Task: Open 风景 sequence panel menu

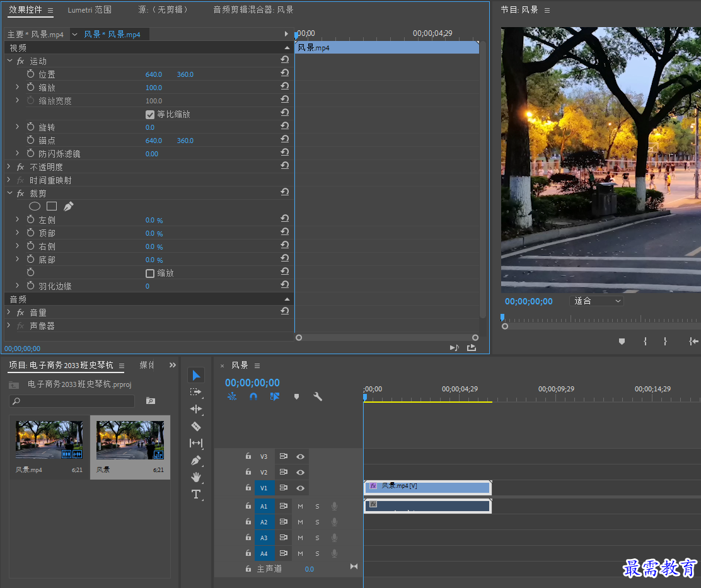Action: pos(257,366)
